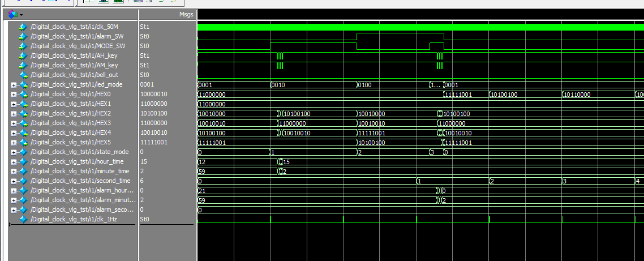
Task: Select the MODE_SW signal icon
Action: [x=23, y=46]
